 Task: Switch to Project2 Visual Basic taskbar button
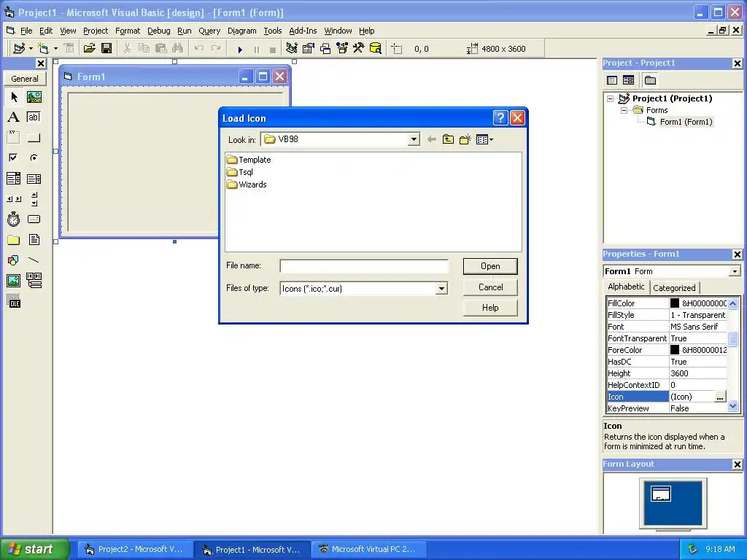pos(135,549)
